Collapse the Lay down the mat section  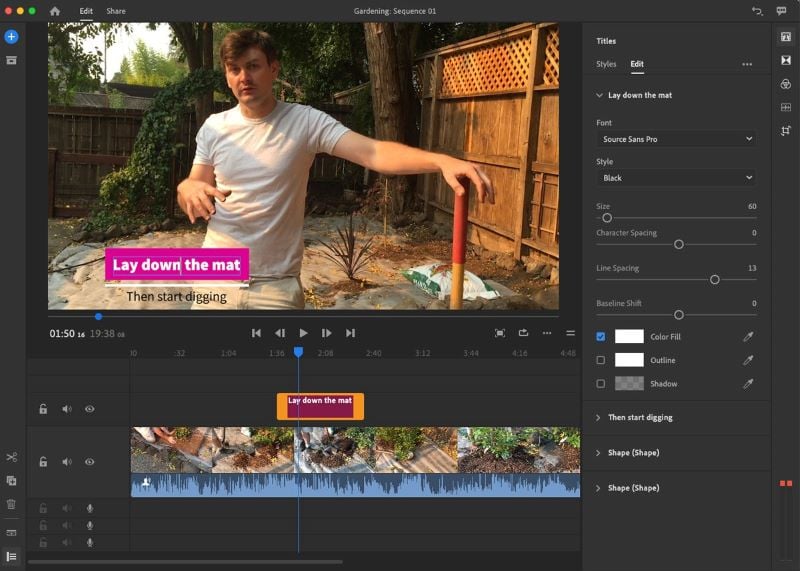[599, 95]
